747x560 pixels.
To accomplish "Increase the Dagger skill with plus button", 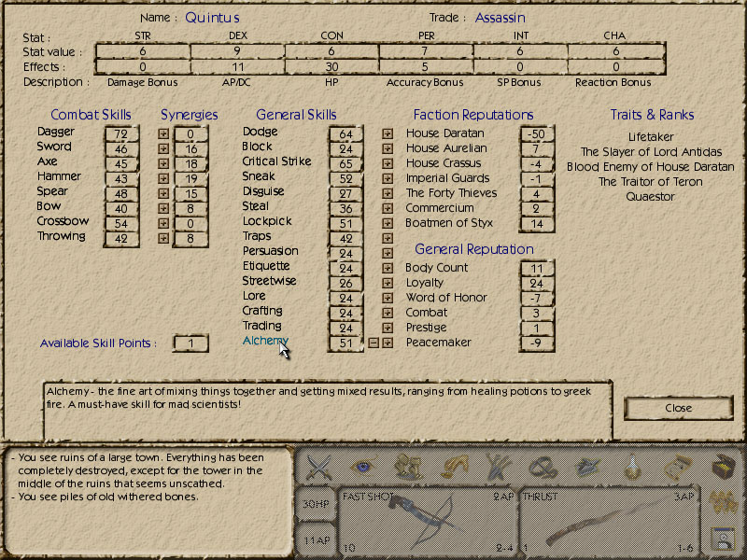I will [x=164, y=133].
